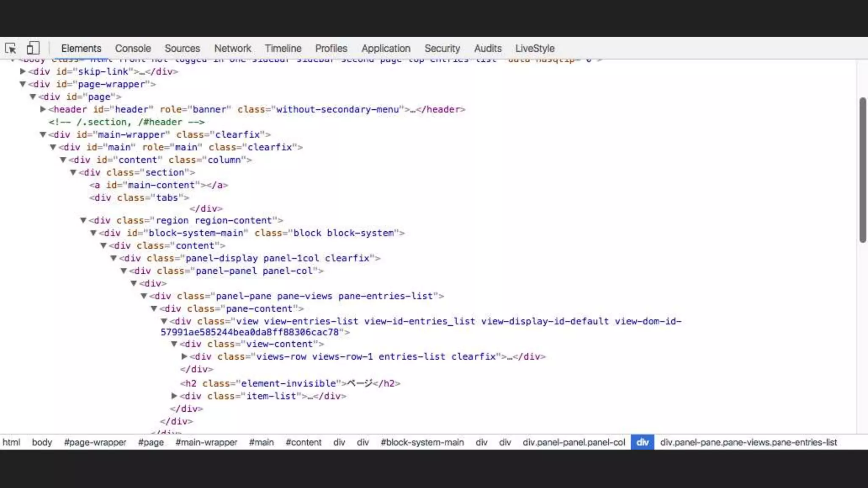The height and width of the screenshot is (488, 868).
Task: Open the Application tab
Action: click(x=386, y=48)
